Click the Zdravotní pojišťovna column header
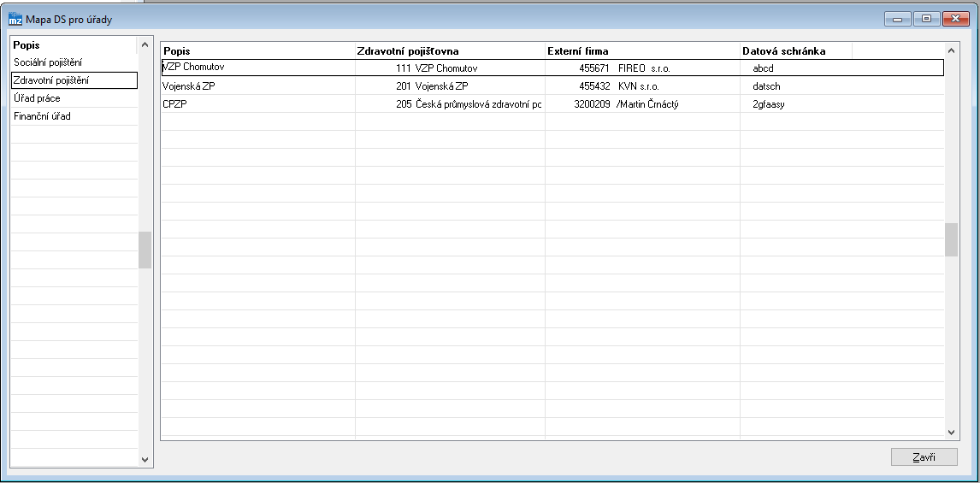 pyautogui.click(x=450, y=51)
